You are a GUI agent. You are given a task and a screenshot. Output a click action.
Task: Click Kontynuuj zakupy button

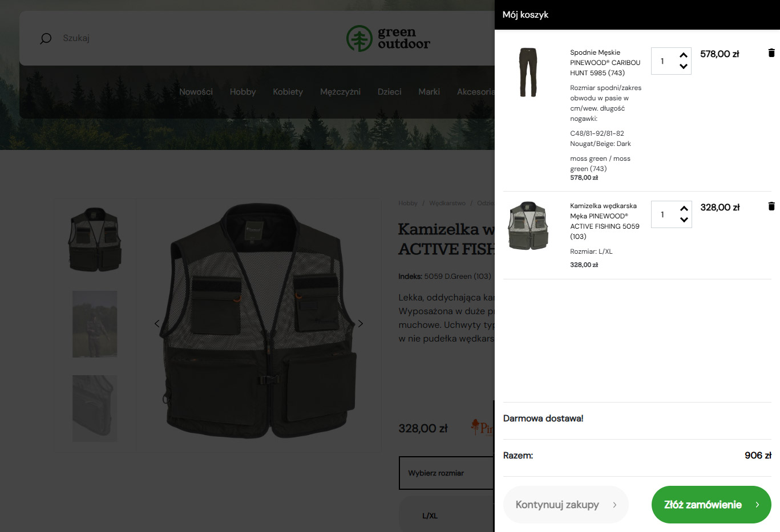(565, 505)
